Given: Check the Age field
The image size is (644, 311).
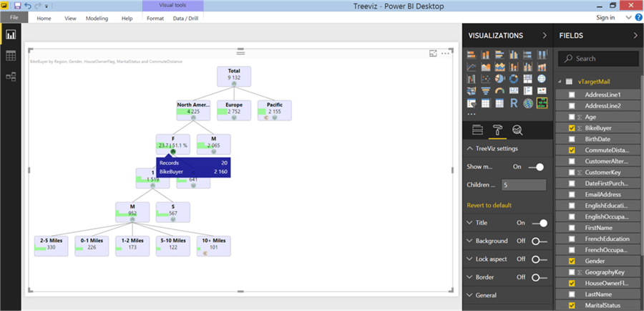Looking at the screenshot, I should 572,117.
